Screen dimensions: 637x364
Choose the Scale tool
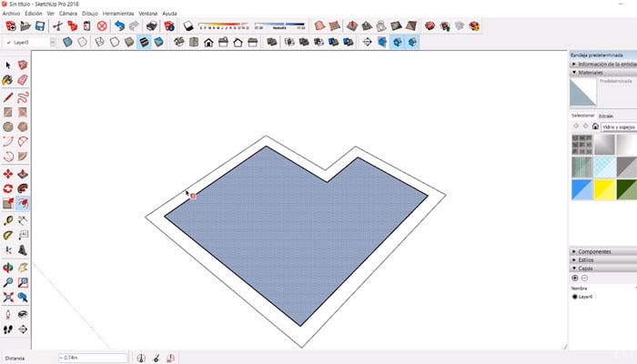(x=8, y=204)
